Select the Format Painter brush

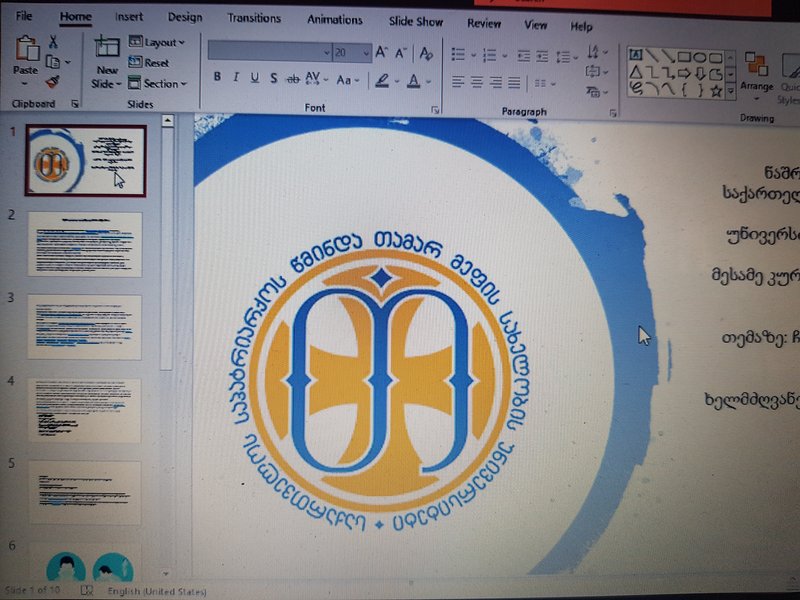pos(53,81)
